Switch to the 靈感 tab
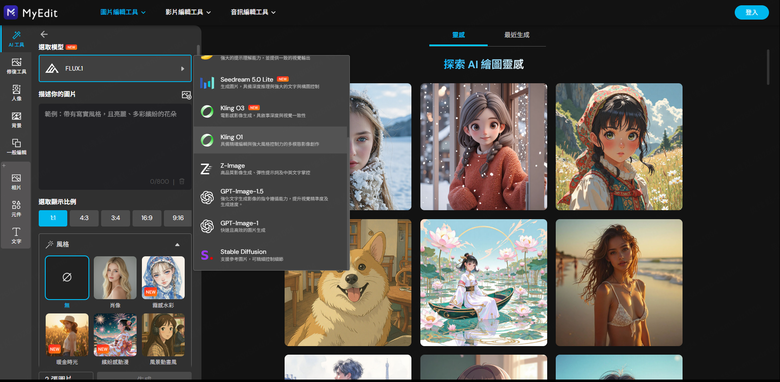 tap(459, 35)
